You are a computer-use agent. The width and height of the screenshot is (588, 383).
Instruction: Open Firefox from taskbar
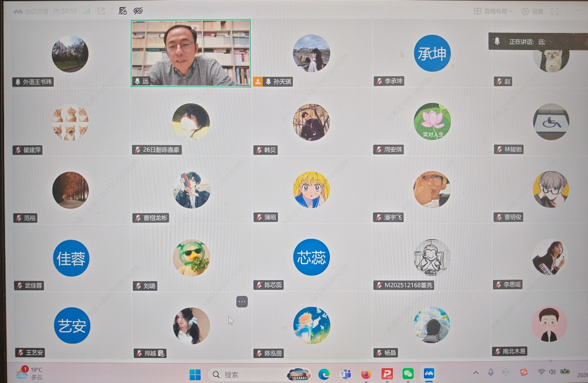367,374
